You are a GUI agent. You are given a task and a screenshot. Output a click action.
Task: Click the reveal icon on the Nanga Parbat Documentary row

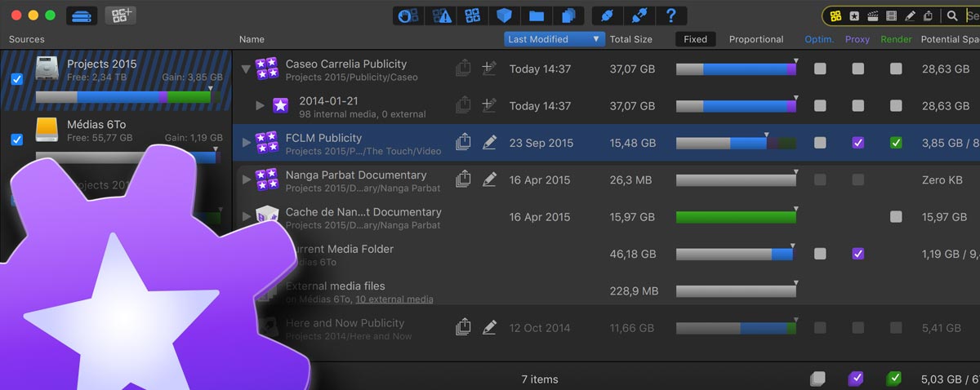point(463,179)
